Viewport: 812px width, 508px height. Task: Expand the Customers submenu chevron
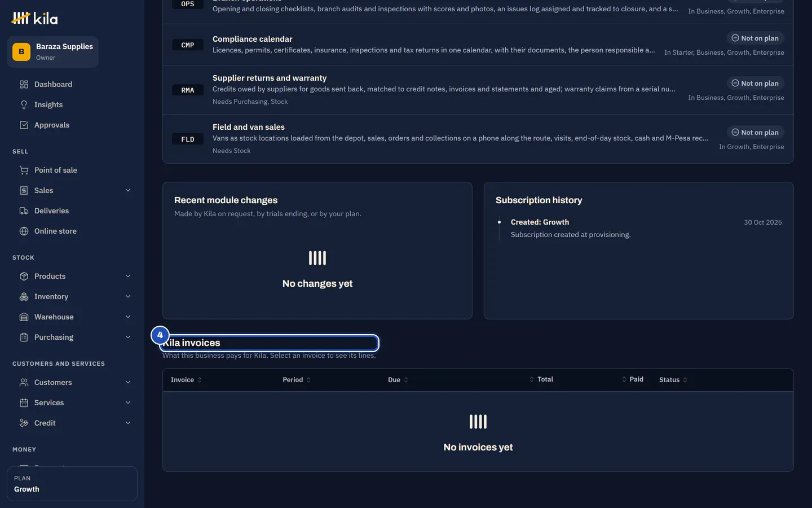click(128, 383)
